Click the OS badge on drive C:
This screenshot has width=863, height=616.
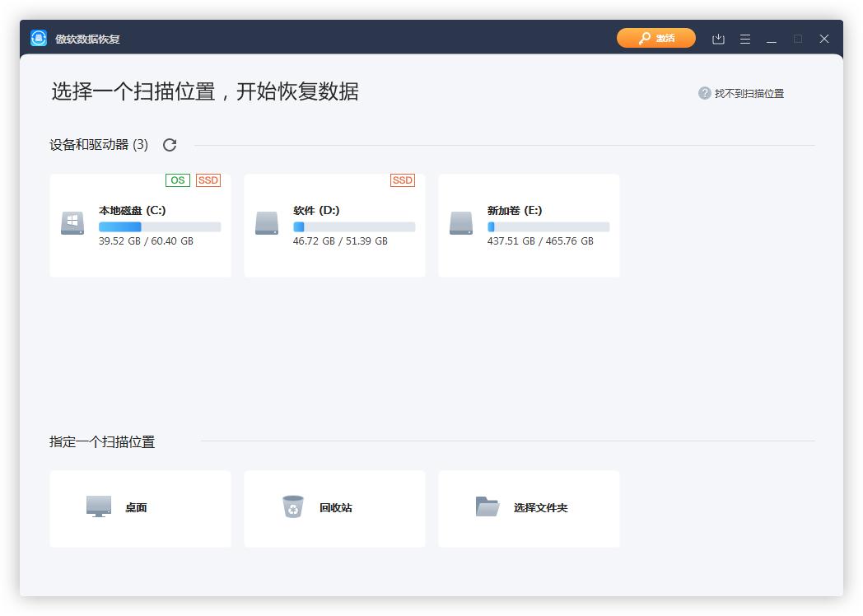(177, 180)
